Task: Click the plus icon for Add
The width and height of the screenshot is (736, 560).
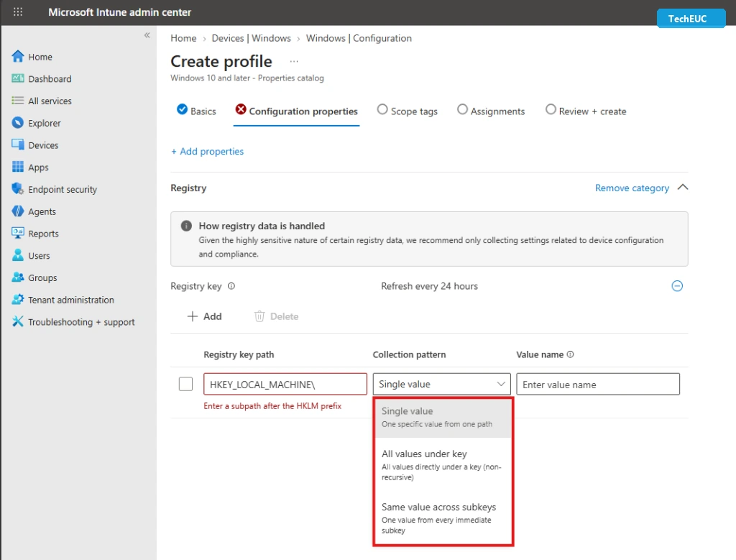Action: pyautogui.click(x=193, y=316)
